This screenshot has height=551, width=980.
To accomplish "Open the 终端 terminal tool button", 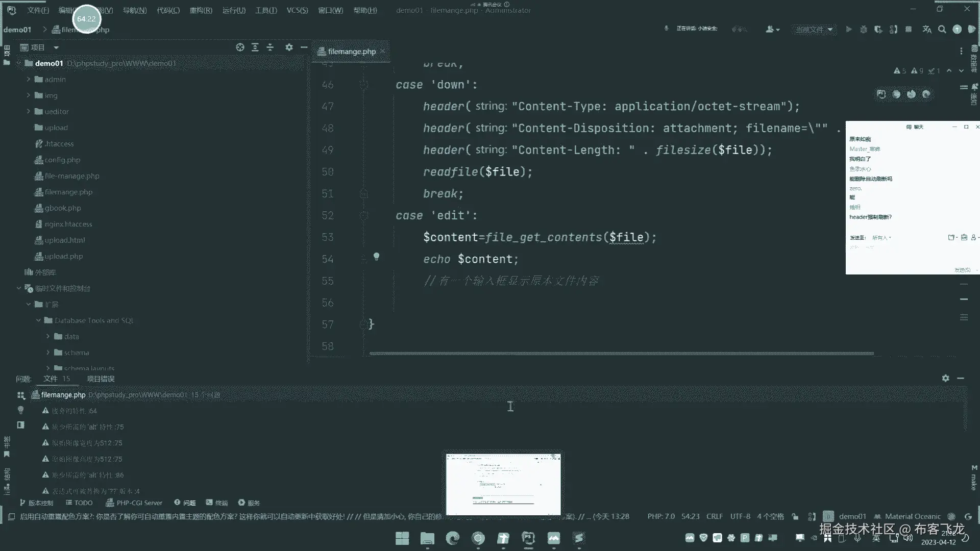I will pos(217,503).
